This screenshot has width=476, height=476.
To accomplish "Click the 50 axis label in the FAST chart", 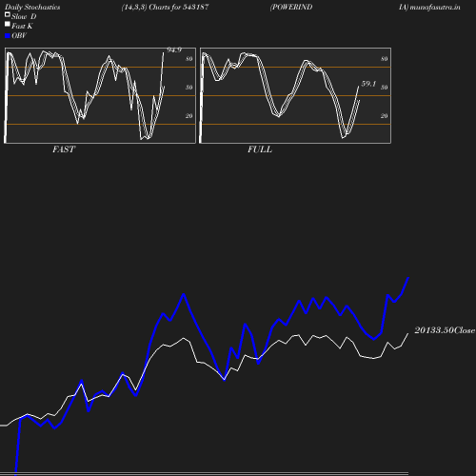I will pos(189,88).
